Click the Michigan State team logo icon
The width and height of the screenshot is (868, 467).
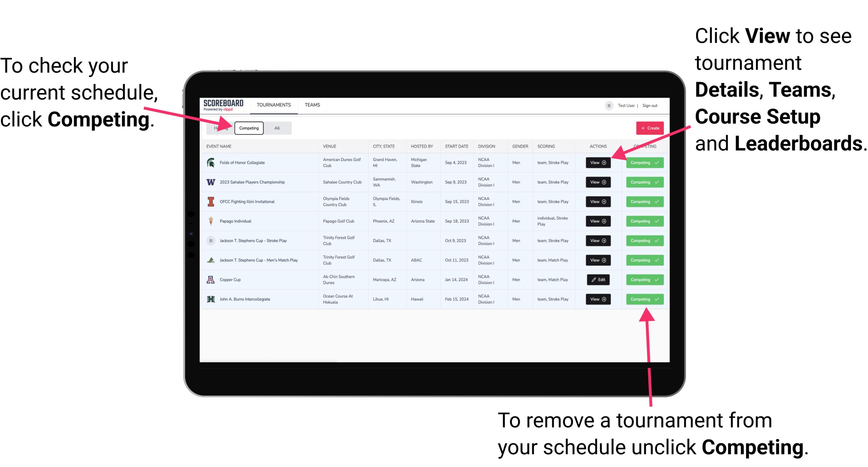point(210,163)
